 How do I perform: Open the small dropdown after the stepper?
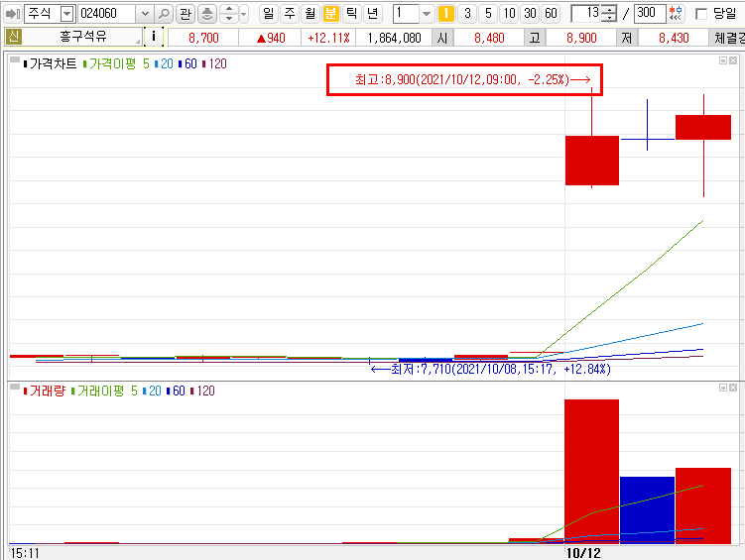(x=244, y=14)
